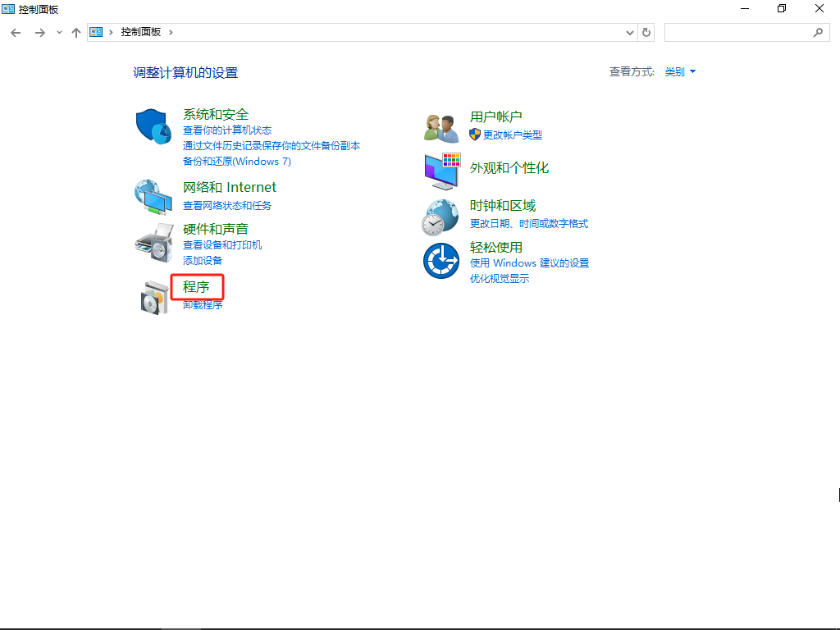Screen dimensions: 840x630
Task: Click the 网络和 Internet category icon
Action: (153, 195)
